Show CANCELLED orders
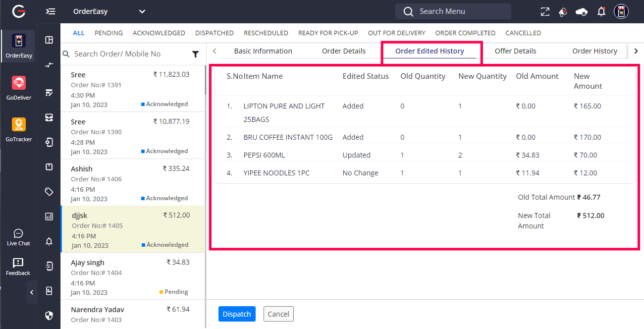 (x=523, y=33)
